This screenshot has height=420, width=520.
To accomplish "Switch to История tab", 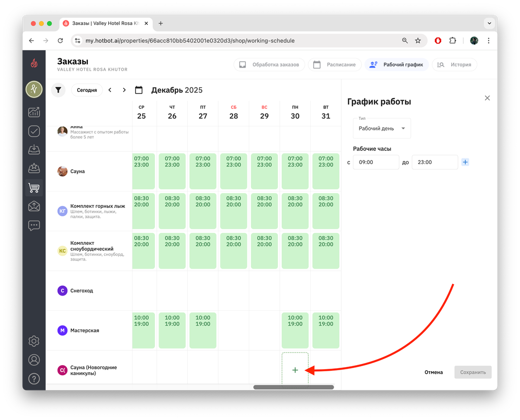I will (454, 64).
